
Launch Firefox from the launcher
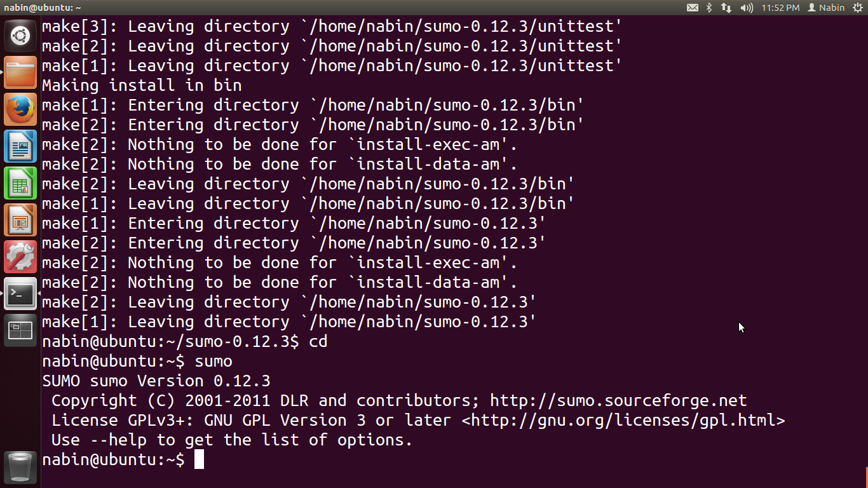click(20, 109)
